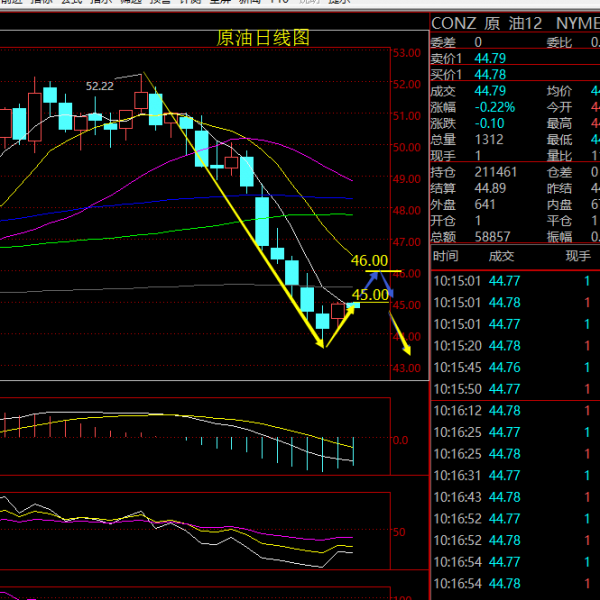Select the 10:15:20 tick row at 44.78
This screenshot has height=600, width=600.
515,346
